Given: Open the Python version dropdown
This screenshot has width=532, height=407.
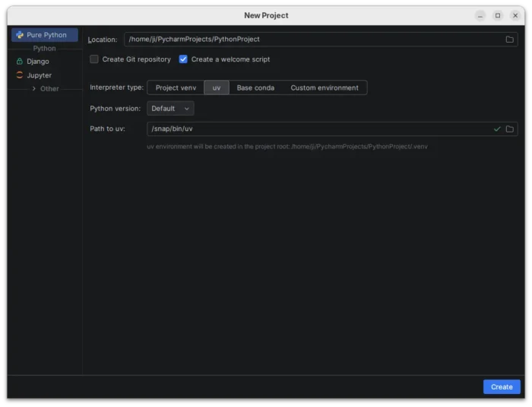Looking at the screenshot, I should click(x=170, y=109).
